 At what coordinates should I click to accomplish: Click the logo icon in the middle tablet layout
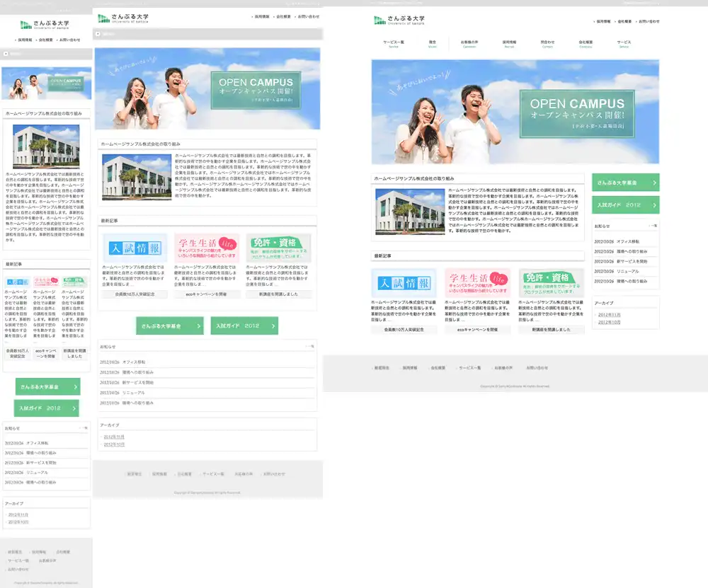104,18
